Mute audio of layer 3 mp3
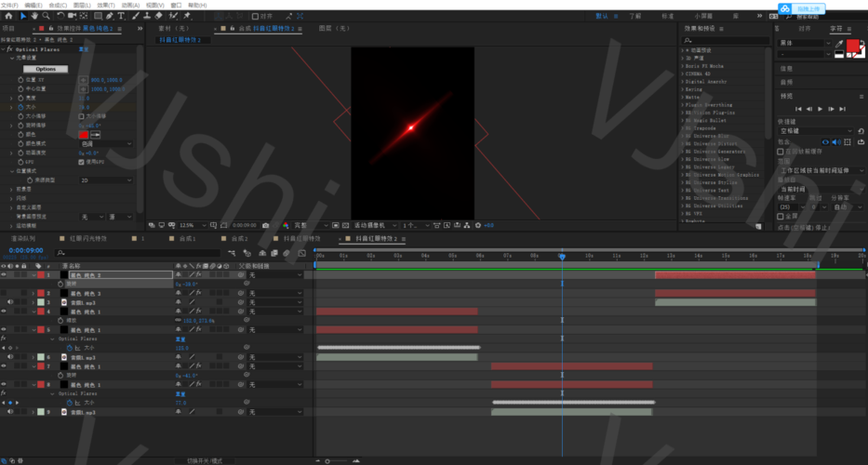This screenshot has width=868, height=465. tap(10, 302)
